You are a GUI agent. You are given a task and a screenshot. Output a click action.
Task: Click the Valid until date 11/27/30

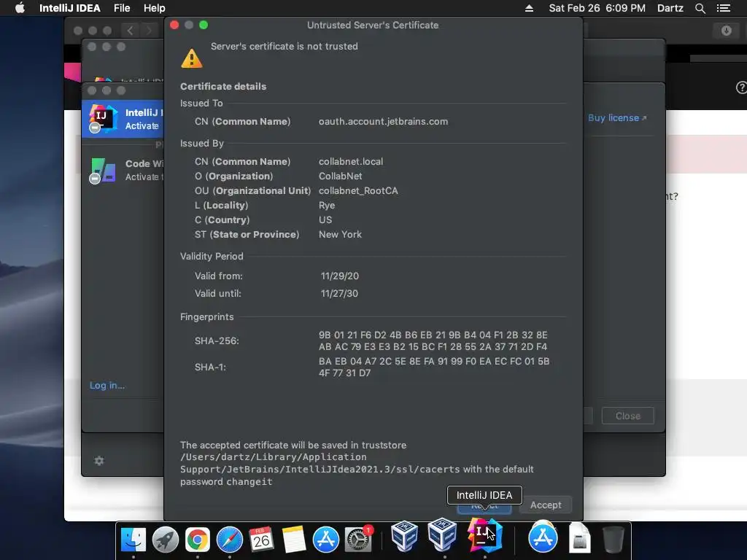(339, 293)
